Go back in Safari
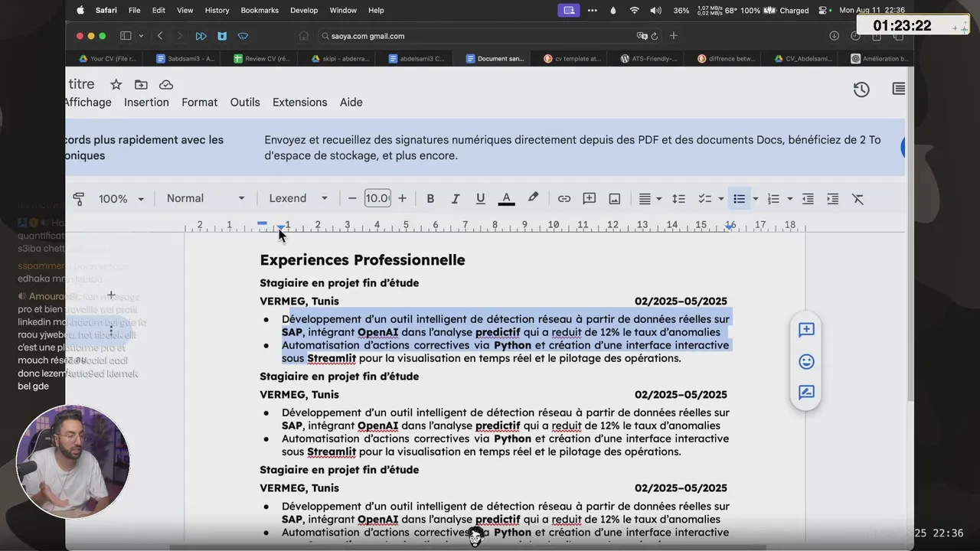The height and width of the screenshot is (551, 980). (x=160, y=36)
